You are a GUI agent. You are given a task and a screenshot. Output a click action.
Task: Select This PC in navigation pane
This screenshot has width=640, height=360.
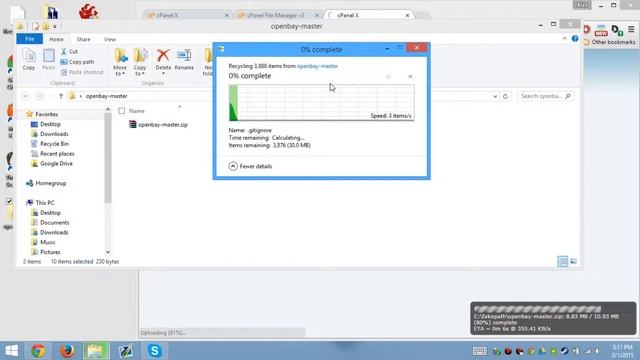[x=40, y=202]
